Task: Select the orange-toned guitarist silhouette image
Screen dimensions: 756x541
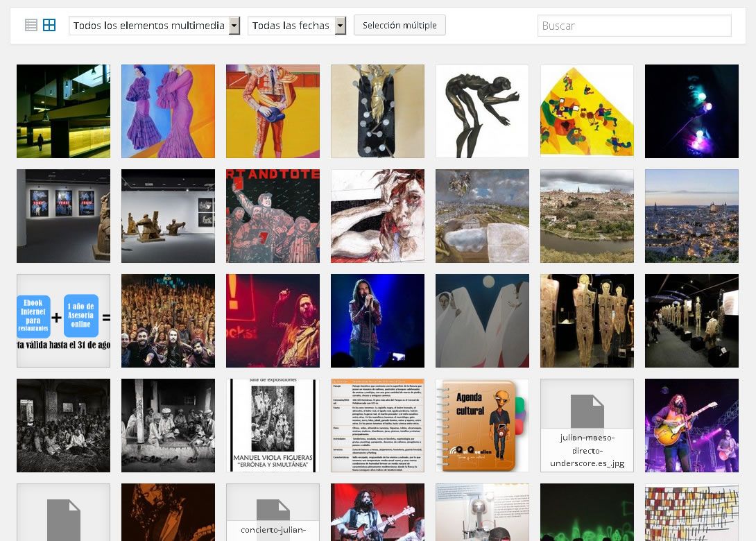Action: [x=168, y=512]
